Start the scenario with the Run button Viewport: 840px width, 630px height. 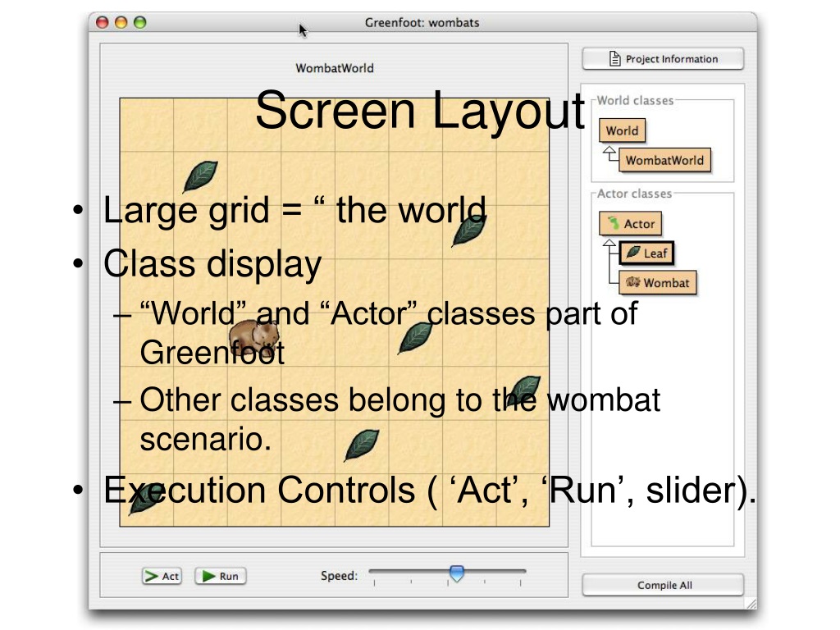pyautogui.click(x=221, y=576)
